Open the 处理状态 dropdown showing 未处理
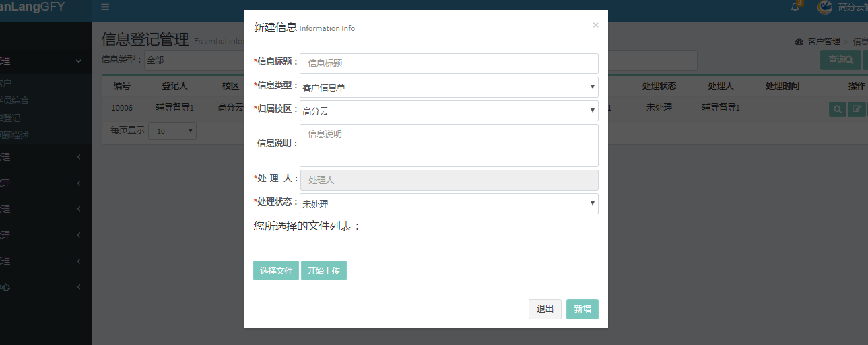Viewport: 868px width, 345px height. coord(448,204)
